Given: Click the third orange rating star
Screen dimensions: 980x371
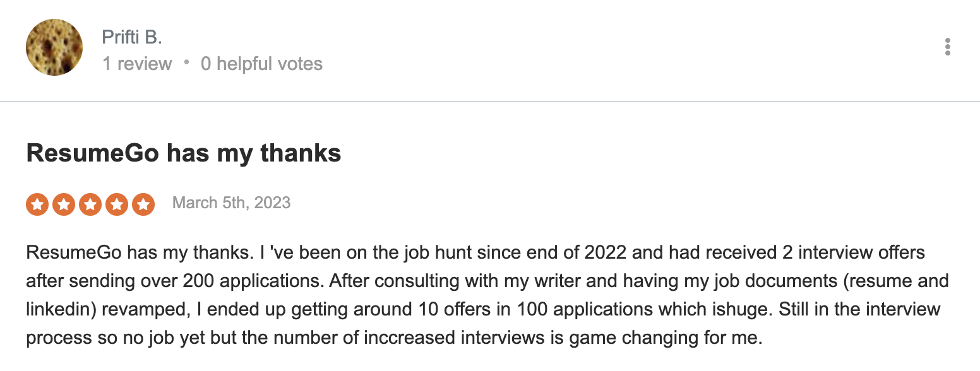Looking at the screenshot, I should [90, 204].
